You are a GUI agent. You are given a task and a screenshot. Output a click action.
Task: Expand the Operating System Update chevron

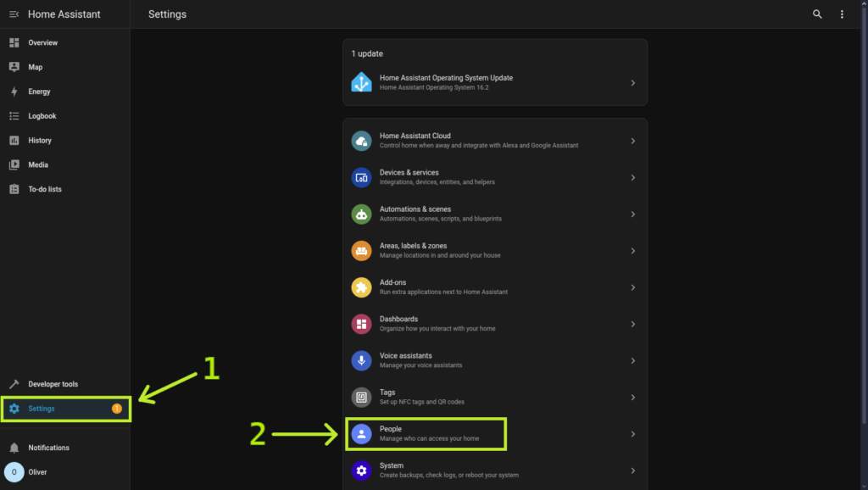coord(633,83)
